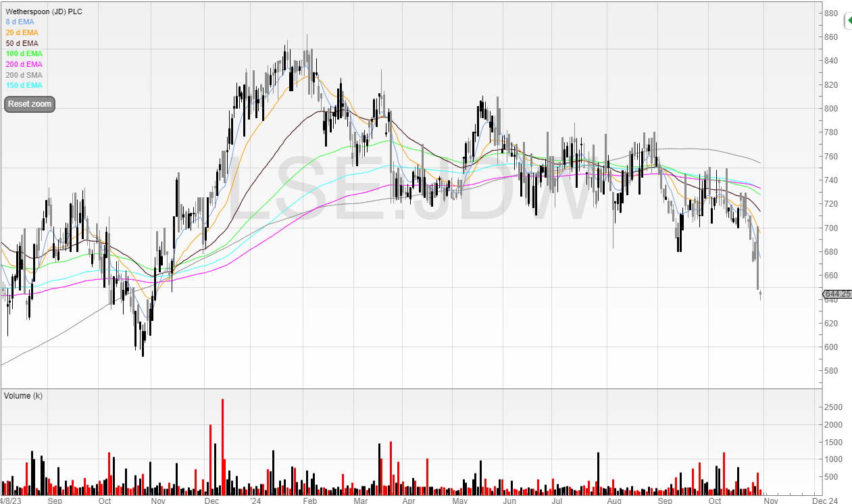The height and width of the screenshot is (504, 852).
Task: Click the 1500 volume axis label
Action: pyautogui.click(x=833, y=443)
